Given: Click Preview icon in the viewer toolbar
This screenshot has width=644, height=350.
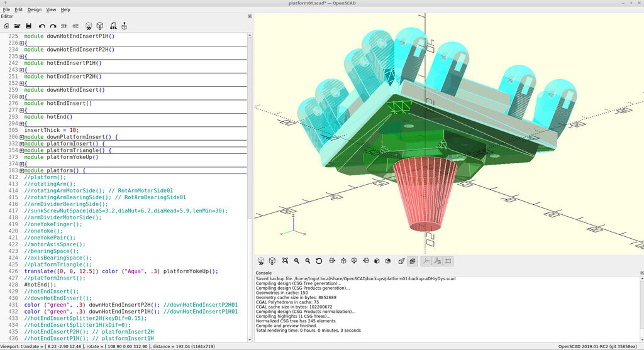Looking at the screenshot, I should click(x=261, y=261).
